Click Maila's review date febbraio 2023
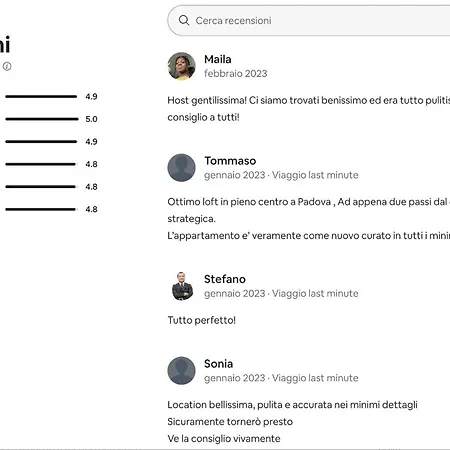The image size is (450, 450). (x=236, y=73)
